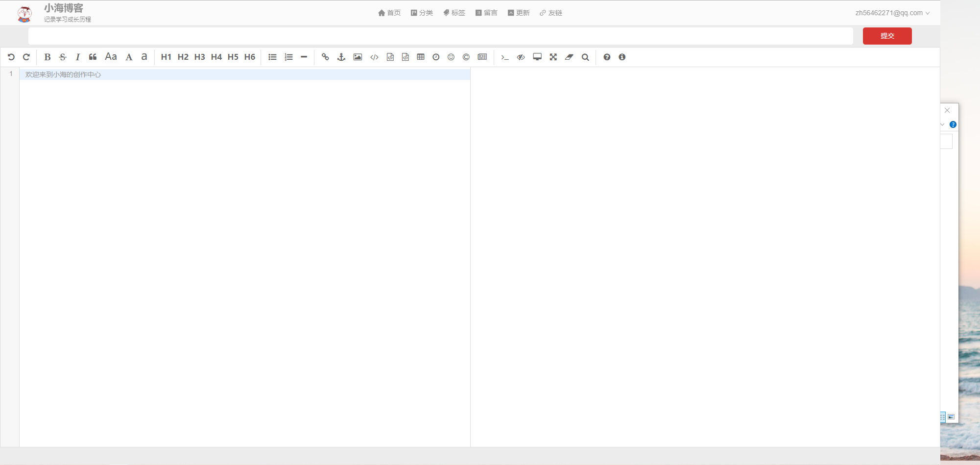Insert a table using the table icon
The width and height of the screenshot is (980, 465).
coord(421,57)
